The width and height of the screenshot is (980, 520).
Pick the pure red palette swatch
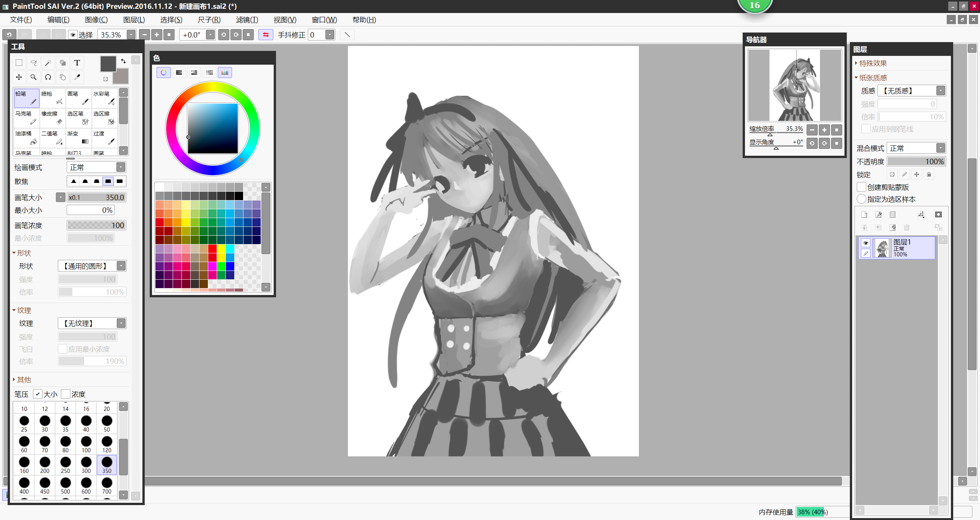tap(212, 249)
